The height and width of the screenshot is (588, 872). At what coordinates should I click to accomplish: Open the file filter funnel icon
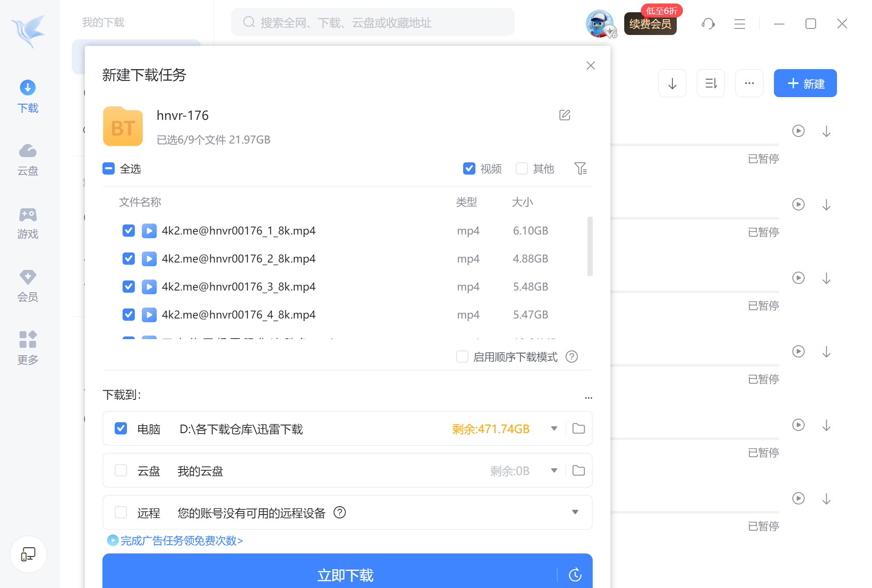point(580,168)
